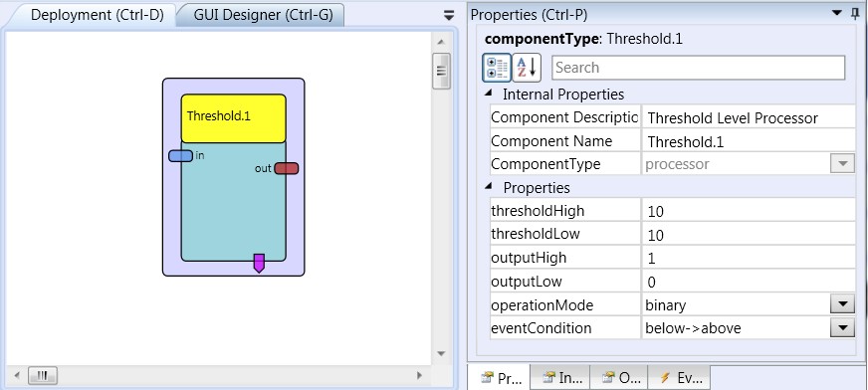Open the eventCondition dropdown arrow

click(x=842, y=328)
